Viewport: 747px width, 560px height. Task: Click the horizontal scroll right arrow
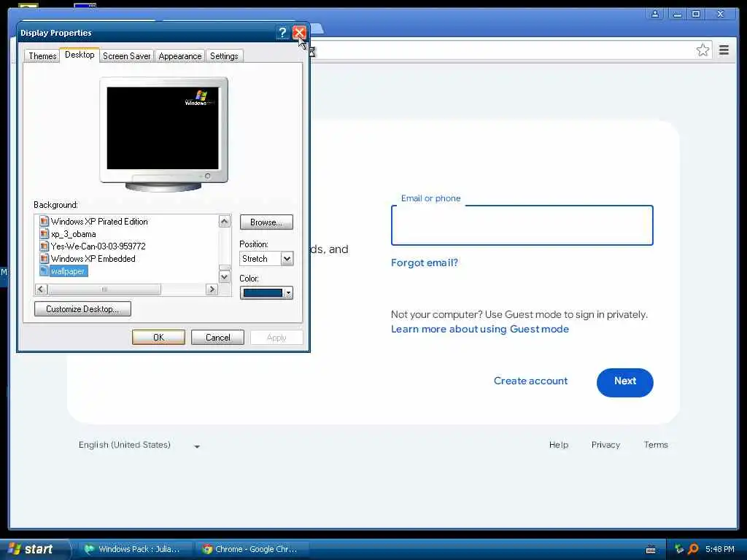pos(212,289)
